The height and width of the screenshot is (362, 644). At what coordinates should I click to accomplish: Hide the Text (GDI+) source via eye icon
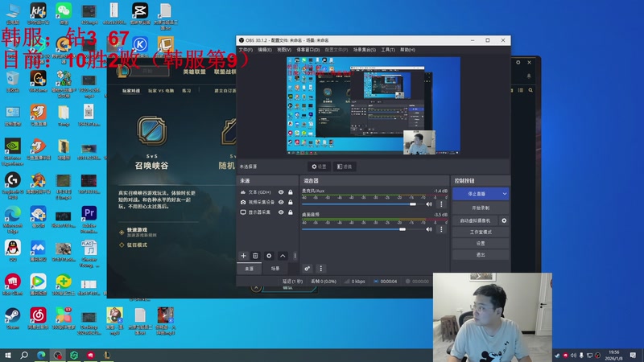tap(281, 192)
